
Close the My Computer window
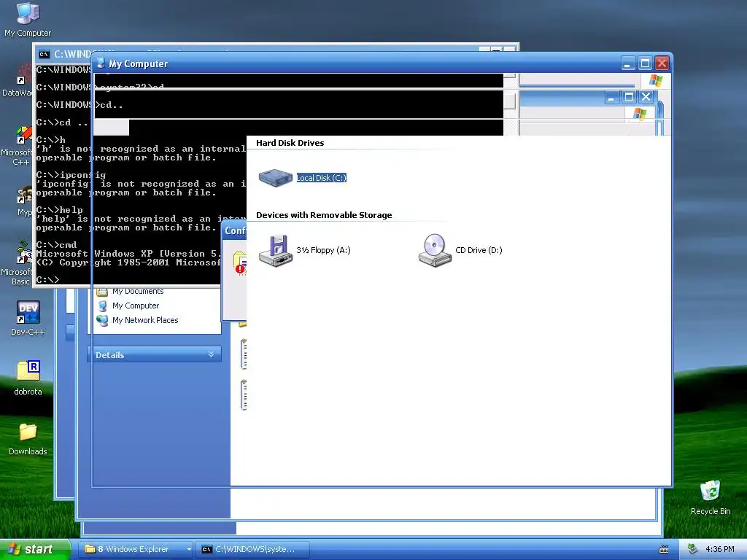[x=662, y=63]
